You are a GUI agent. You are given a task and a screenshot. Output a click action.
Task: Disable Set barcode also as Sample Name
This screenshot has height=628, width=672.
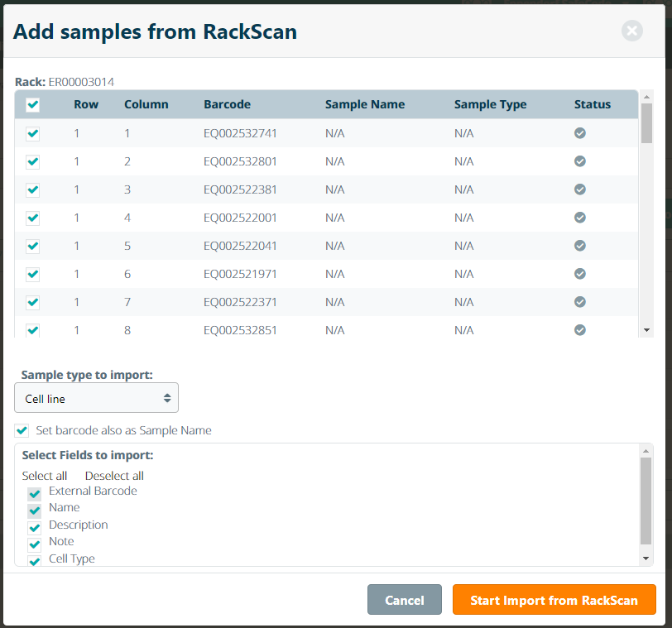click(22, 431)
